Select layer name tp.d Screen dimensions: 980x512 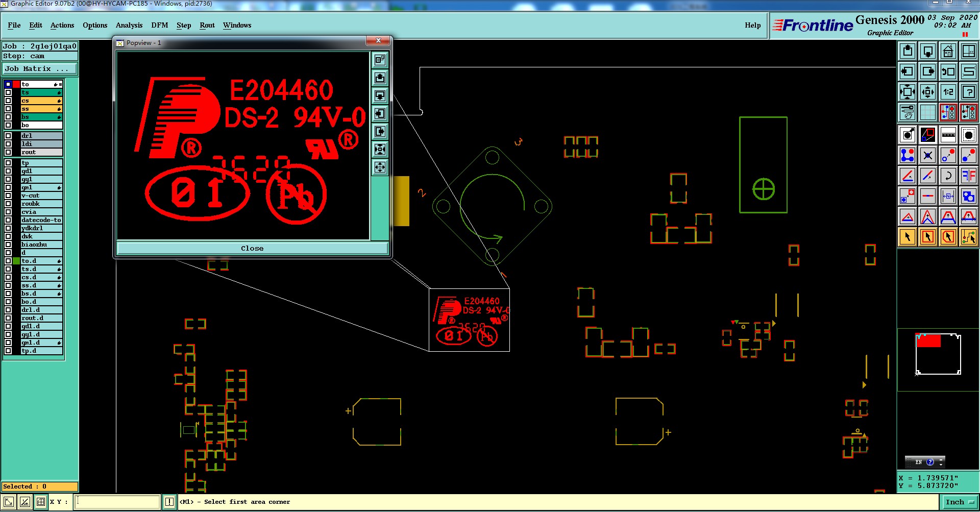(41, 351)
